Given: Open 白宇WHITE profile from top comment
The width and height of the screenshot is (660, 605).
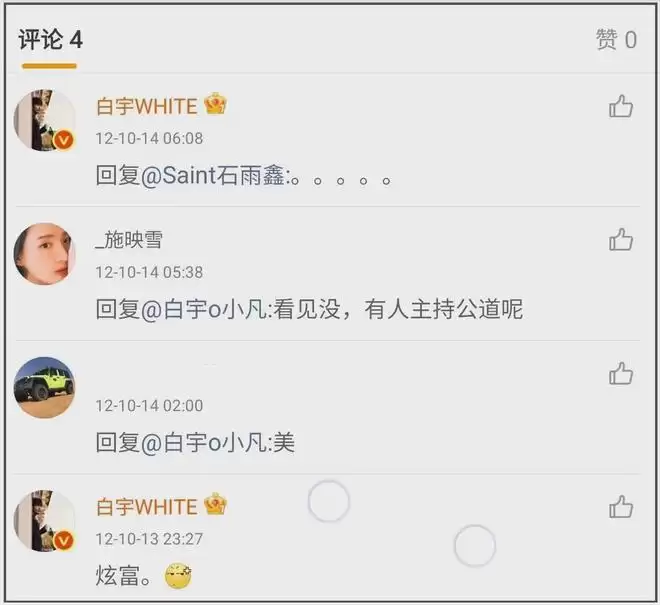Looking at the screenshot, I should [x=146, y=106].
